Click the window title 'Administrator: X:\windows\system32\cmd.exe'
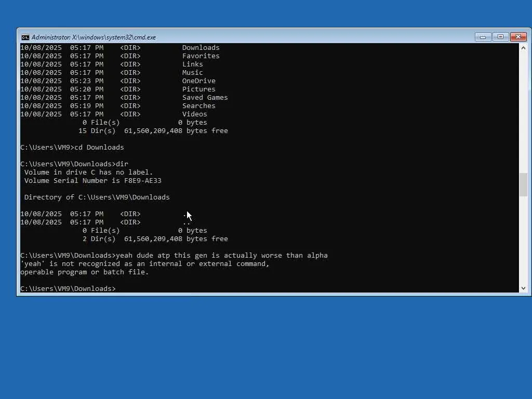532x399 pixels. (x=94, y=37)
